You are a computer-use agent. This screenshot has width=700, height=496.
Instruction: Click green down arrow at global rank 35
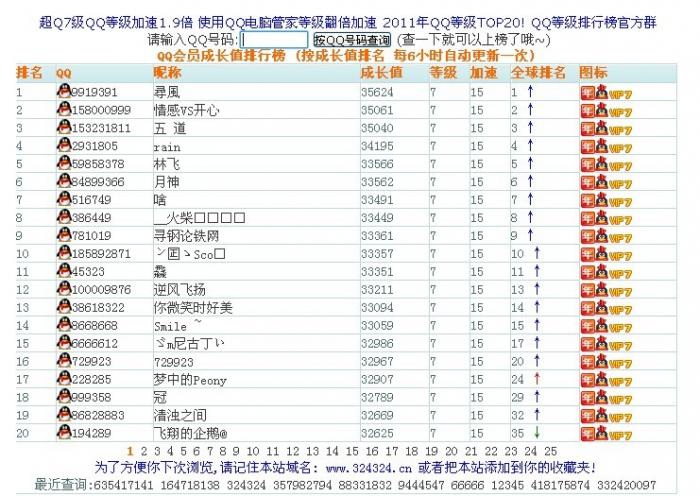pos(537,432)
